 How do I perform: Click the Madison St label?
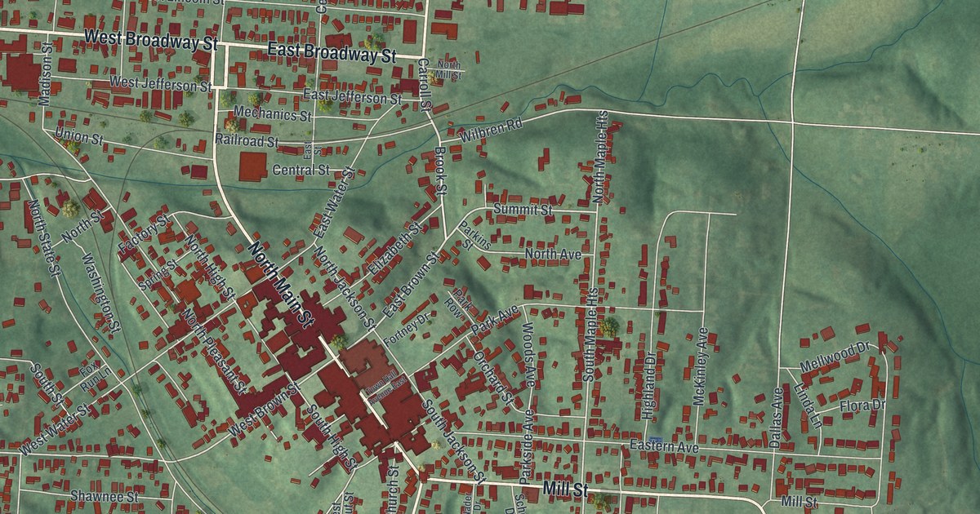[46, 76]
